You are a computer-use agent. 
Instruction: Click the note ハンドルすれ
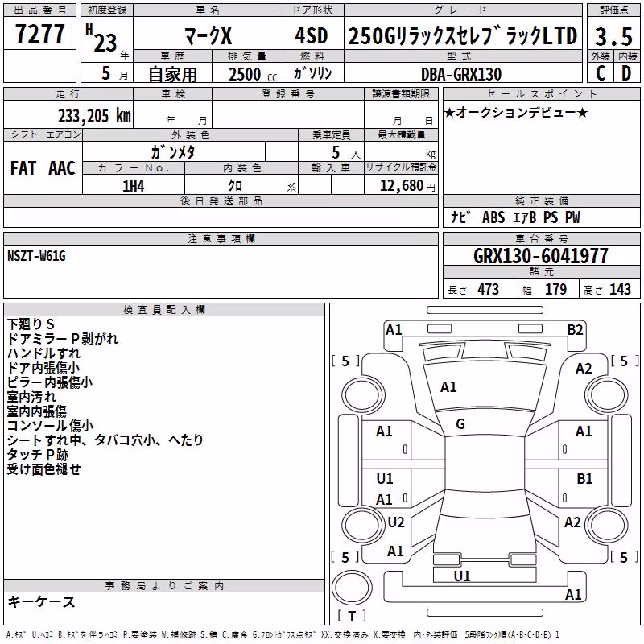coord(43,353)
